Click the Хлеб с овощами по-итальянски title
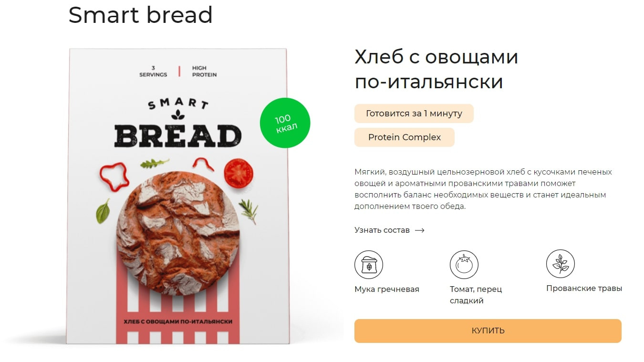 coord(436,70)
